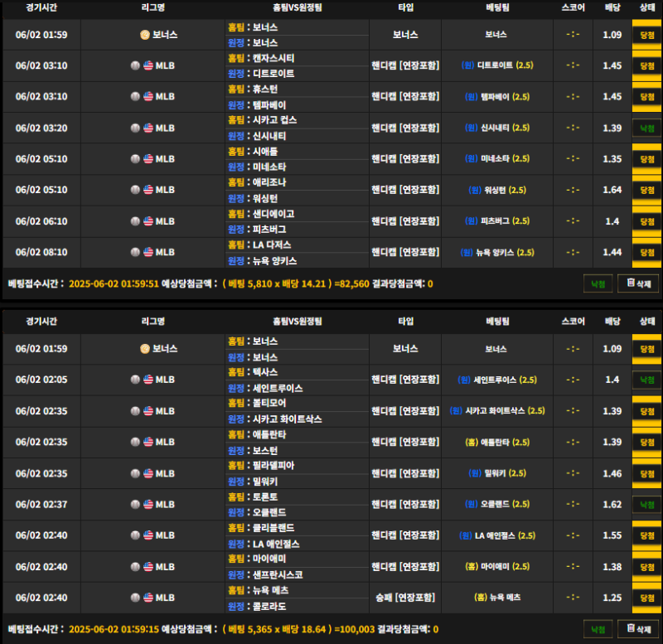Screen dimensions: 663x644
Task: Click the 당첨 status for 미네소타 bet
Action: click(647, 159)
